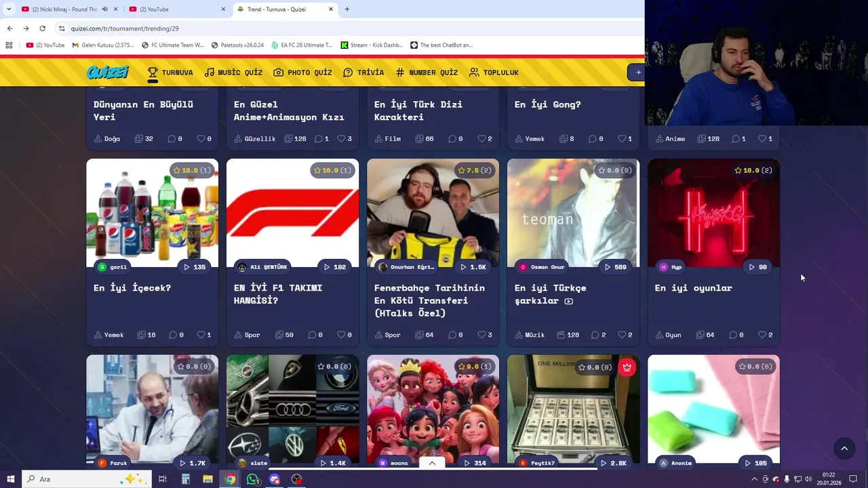Click the browser tab list dropdown arrow
This screenshot has width=868, height=488.
tap(9, 9)
